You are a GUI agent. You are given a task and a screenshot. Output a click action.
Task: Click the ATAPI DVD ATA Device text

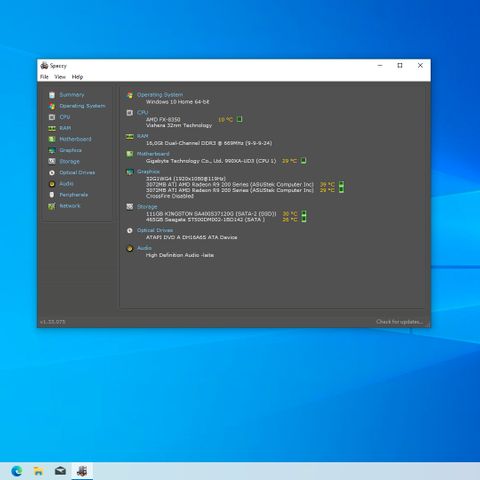point(192,237)
